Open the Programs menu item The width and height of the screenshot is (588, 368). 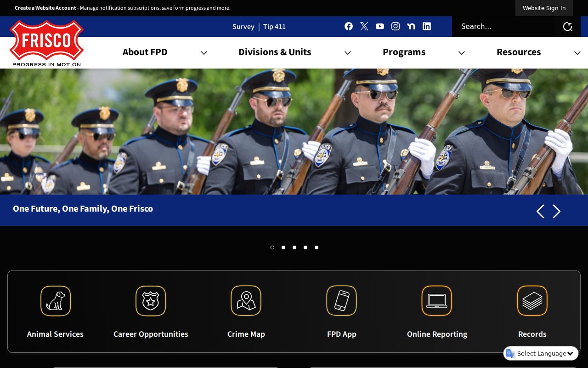point(404,52)
